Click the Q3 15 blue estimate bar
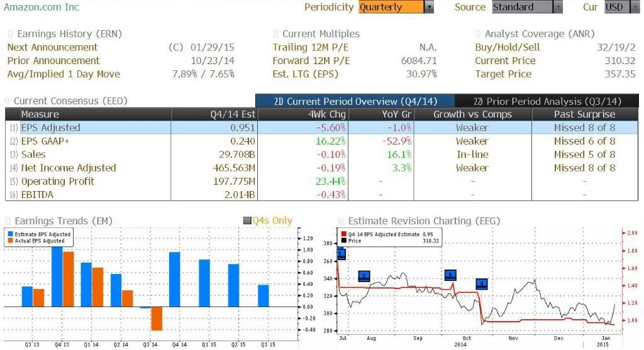The image size is (644, 350). [264, 296]
